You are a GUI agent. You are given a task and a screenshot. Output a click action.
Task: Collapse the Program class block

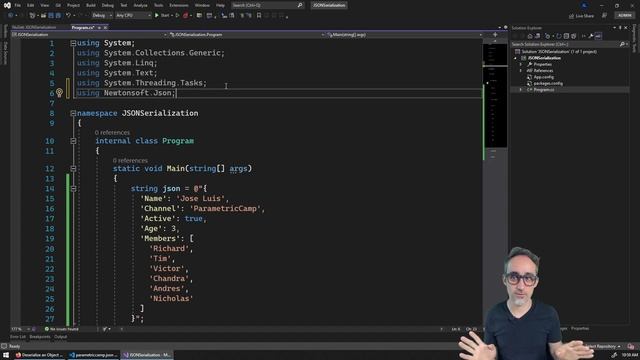click(x=73, y=141)
